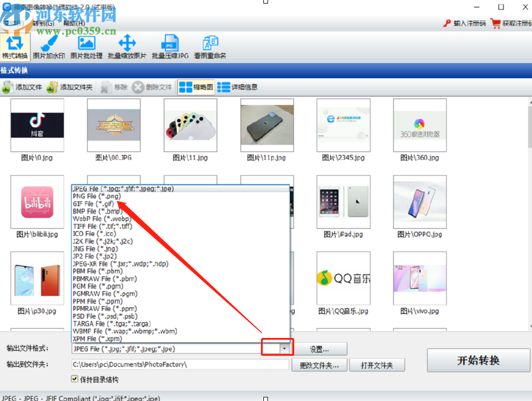Image resolution: width=532 pixels, height=401 pixels.
Task: Click 添加文件 add file icon
Action: click(7, 87)
